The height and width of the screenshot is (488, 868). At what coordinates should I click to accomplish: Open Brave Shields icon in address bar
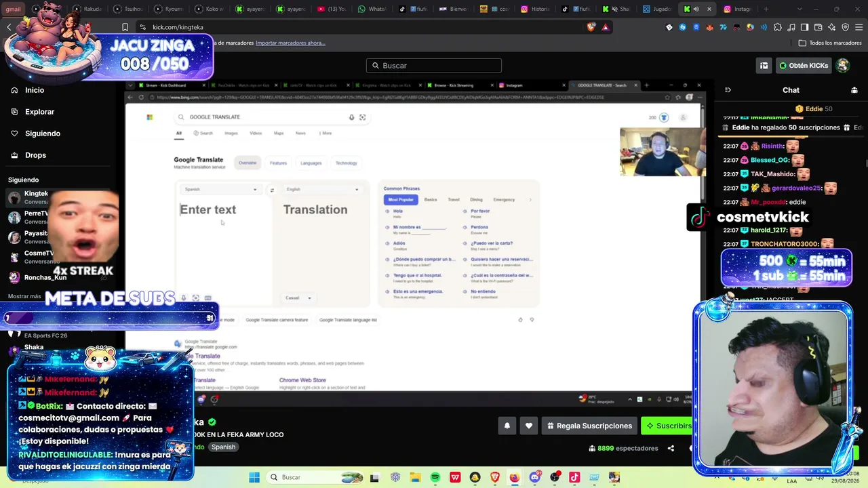pos(592,27)
